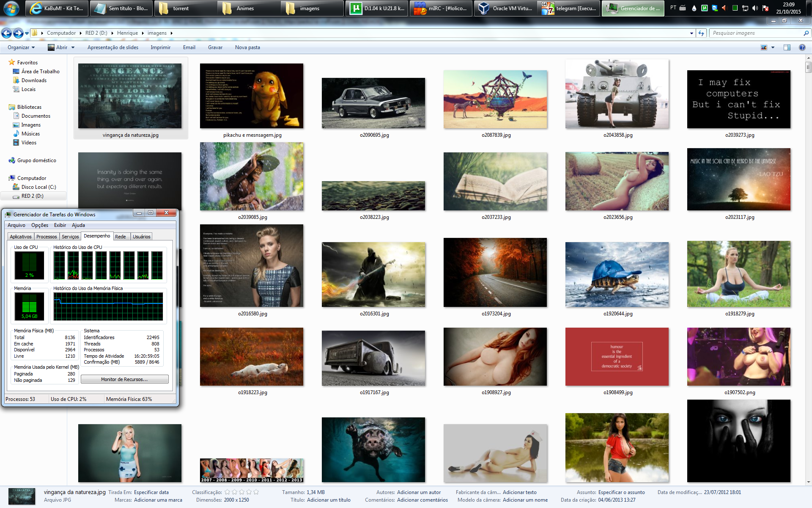812x508 pixels.
Task: Expand breadcrumb arrow after Computador
Action: click(80, 33)
